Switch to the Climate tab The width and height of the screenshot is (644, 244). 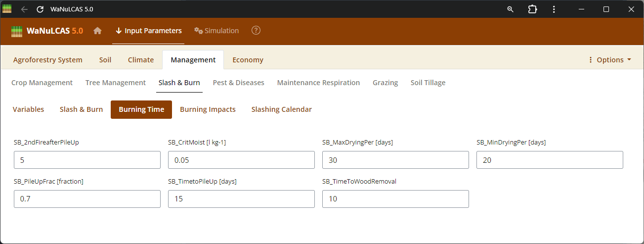click(x=141, y=60)
